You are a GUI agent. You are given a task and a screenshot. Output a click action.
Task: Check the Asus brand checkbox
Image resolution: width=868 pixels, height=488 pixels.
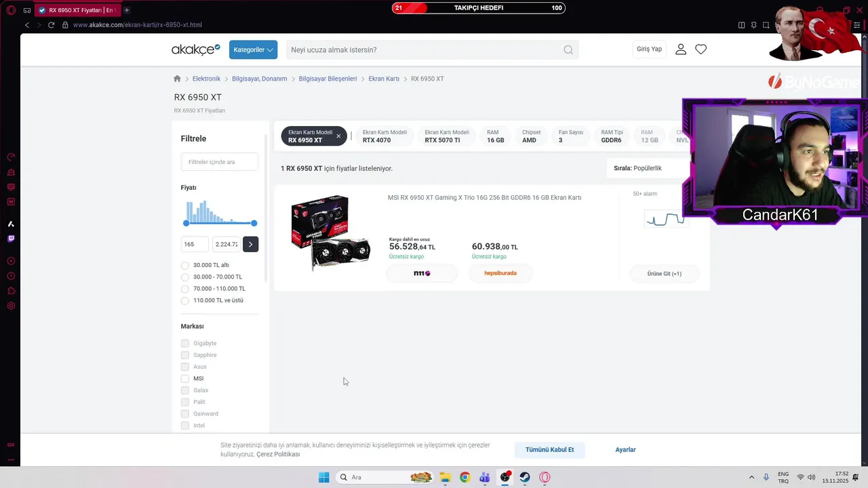[185, 367]
